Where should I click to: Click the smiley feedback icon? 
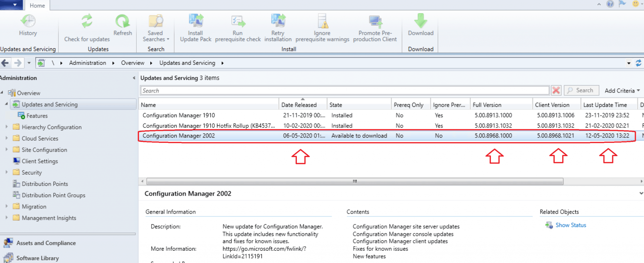[x=636, y=4]
